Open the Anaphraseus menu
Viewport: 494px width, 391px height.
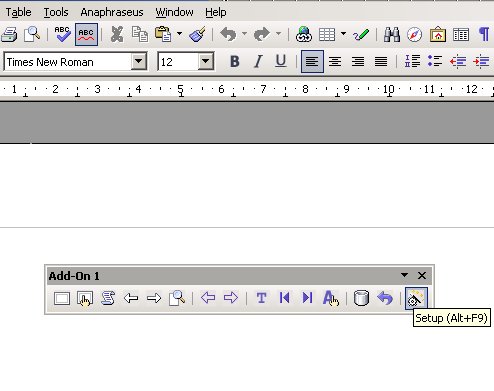[112, 12]
